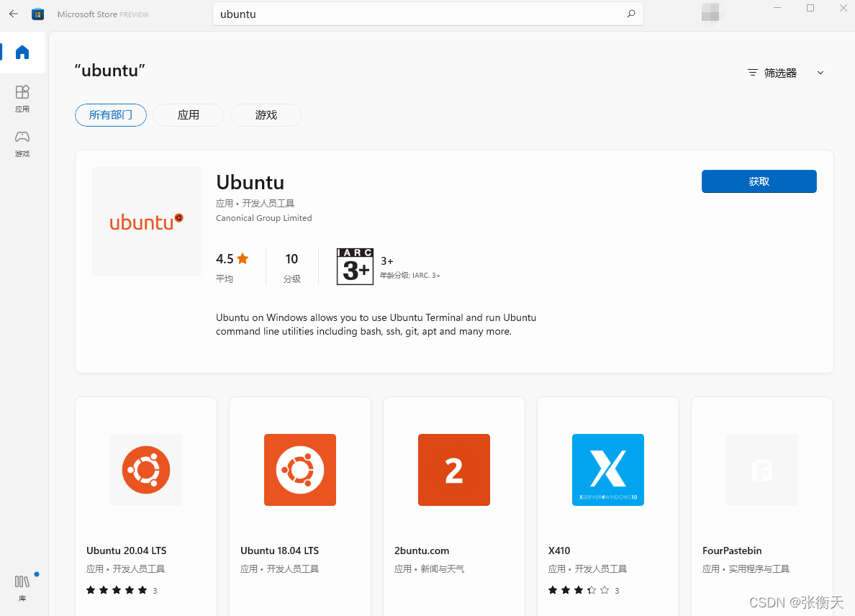Click the Ubuntu 20.04 LTS app icon

pos(146,470)
